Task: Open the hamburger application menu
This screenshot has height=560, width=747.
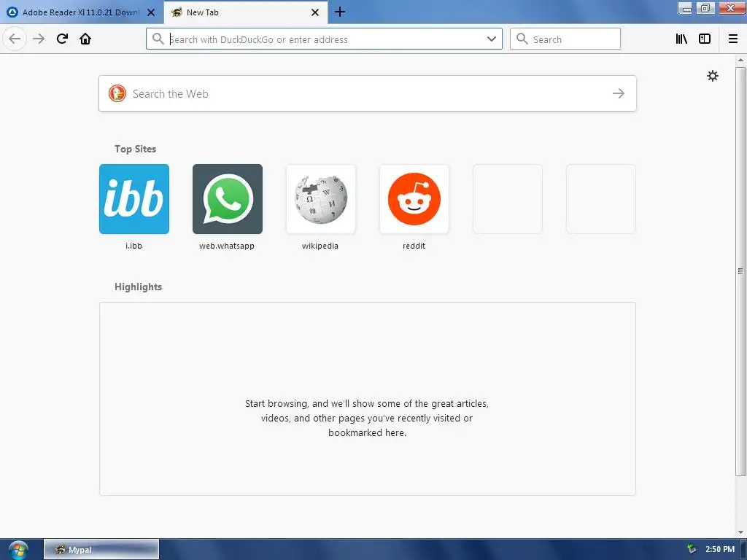Action: coord(733,39)
